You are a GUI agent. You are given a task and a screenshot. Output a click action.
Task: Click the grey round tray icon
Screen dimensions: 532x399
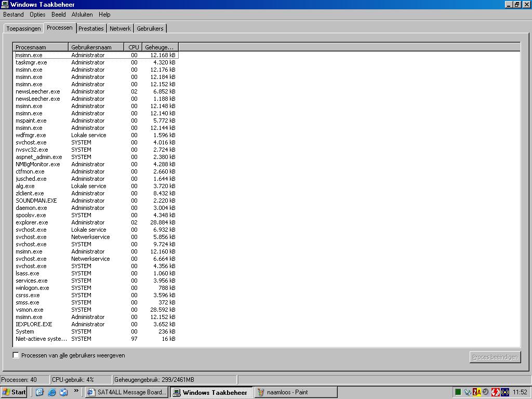(x=486, y=392)
